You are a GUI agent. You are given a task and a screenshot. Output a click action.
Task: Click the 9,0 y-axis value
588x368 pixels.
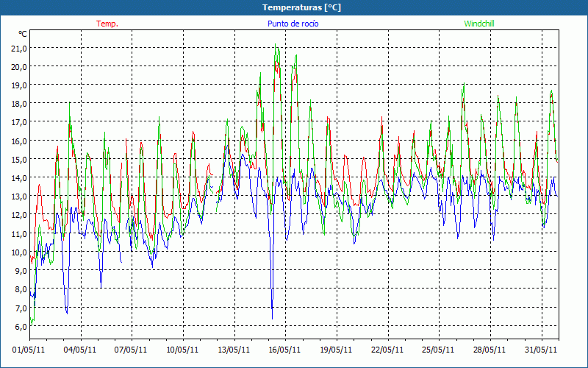pos(21,270)
